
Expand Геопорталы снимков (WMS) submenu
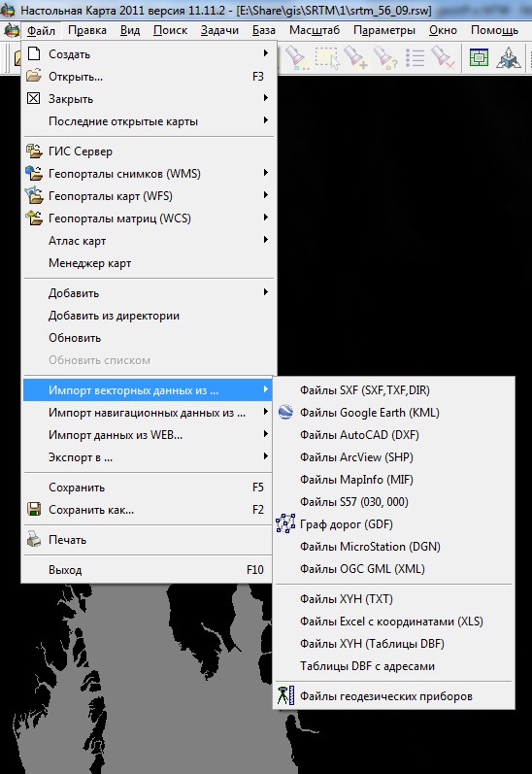point(147,173)
